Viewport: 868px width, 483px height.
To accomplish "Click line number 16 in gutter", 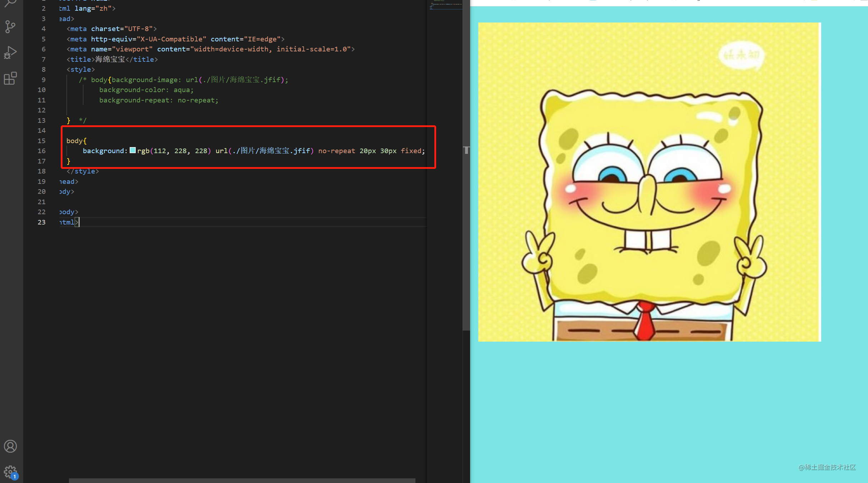I will tap(41, 151).
